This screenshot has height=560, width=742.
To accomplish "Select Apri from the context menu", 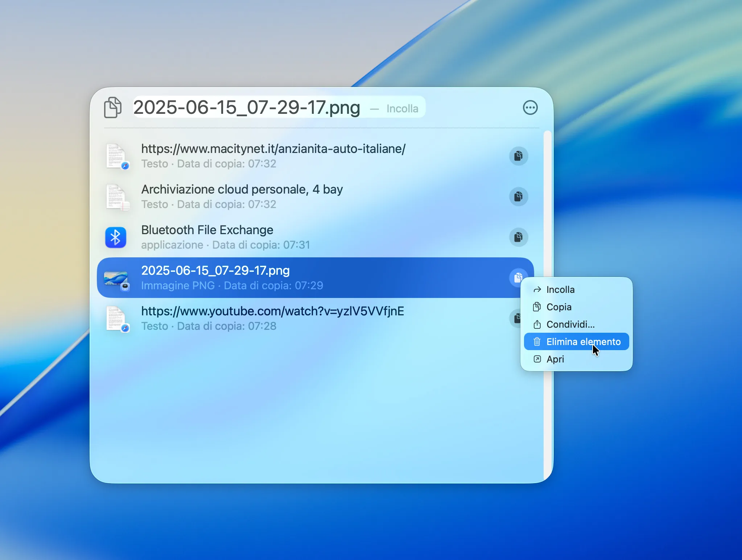I will (555, 359).
